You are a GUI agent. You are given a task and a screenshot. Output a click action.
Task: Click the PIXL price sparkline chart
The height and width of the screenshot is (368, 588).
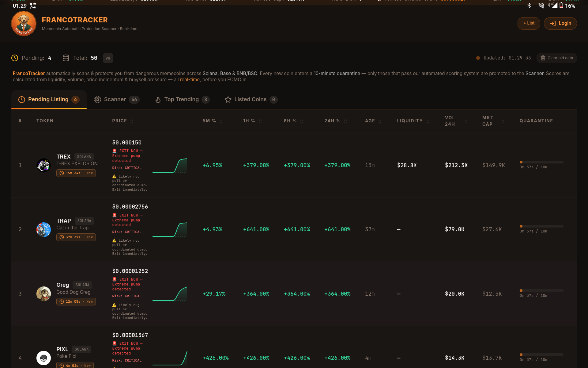170,358
